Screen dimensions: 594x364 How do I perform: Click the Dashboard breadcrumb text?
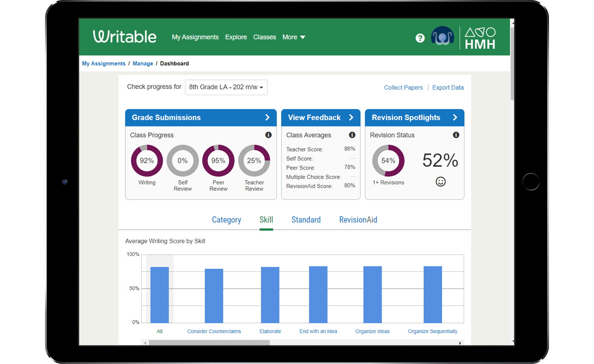(174, 63)
